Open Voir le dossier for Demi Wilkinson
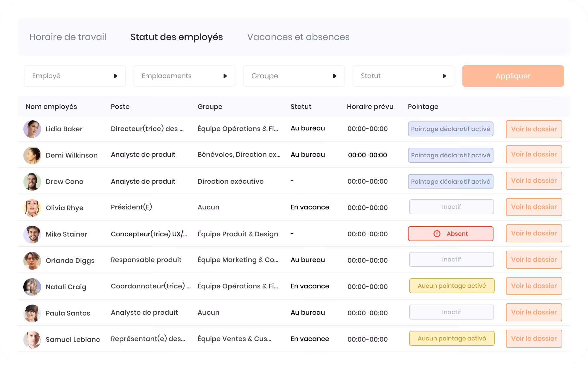The height and width of the screenshot is (365, 588). pyautogui.click(x=534, y=154)
